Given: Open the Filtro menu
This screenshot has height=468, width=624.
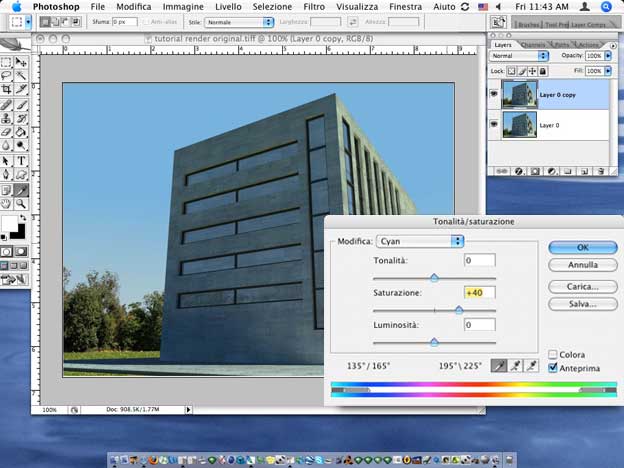Looking at the screenshot, I should click(313, 6).
